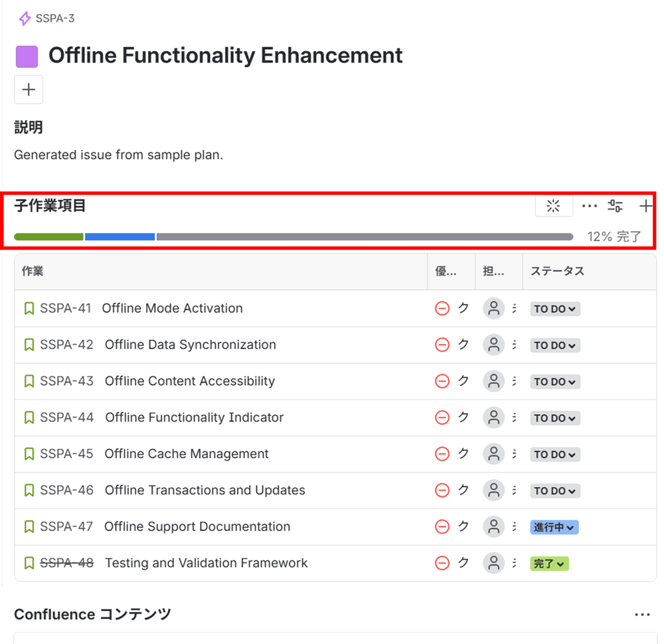The height and width of the screenshot is (644, 664).
Task: Click the 作業 column header
Action: point(33,271)
